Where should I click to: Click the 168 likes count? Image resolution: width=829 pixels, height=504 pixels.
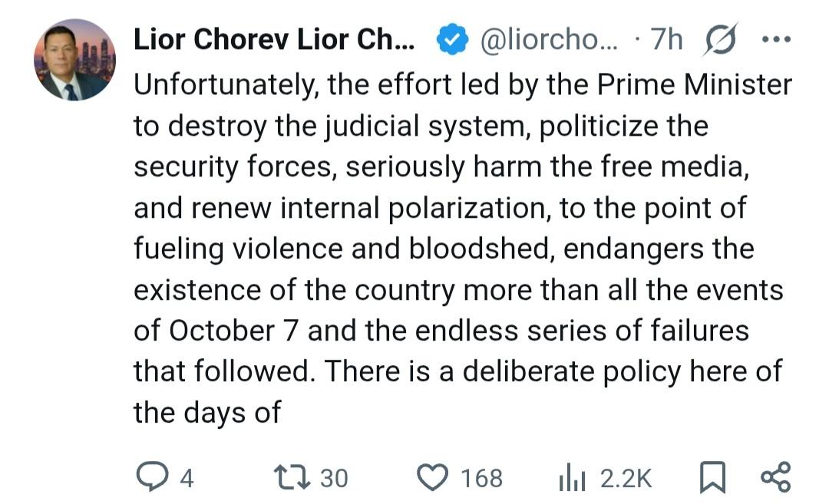click(x=481, y=479)
